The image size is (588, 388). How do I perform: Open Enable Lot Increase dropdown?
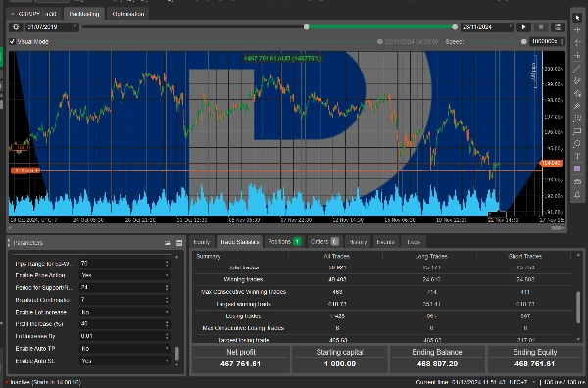pyautogui.click(x=124, y=312)
